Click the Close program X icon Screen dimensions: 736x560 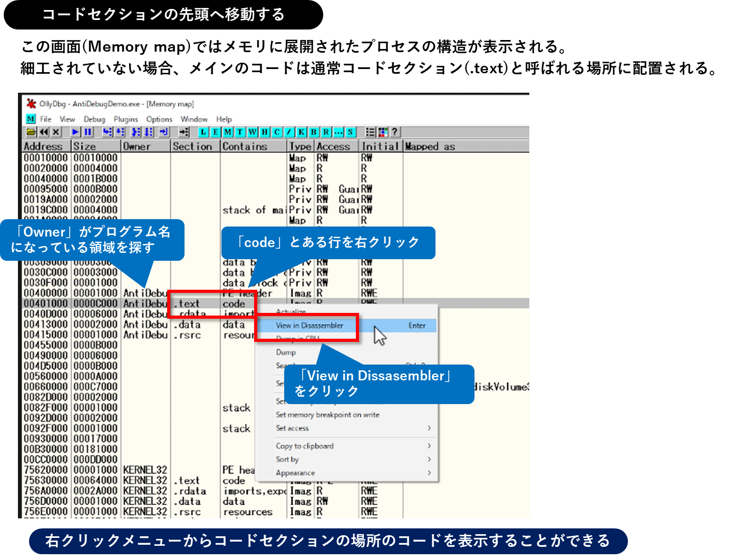coord(56,132)
